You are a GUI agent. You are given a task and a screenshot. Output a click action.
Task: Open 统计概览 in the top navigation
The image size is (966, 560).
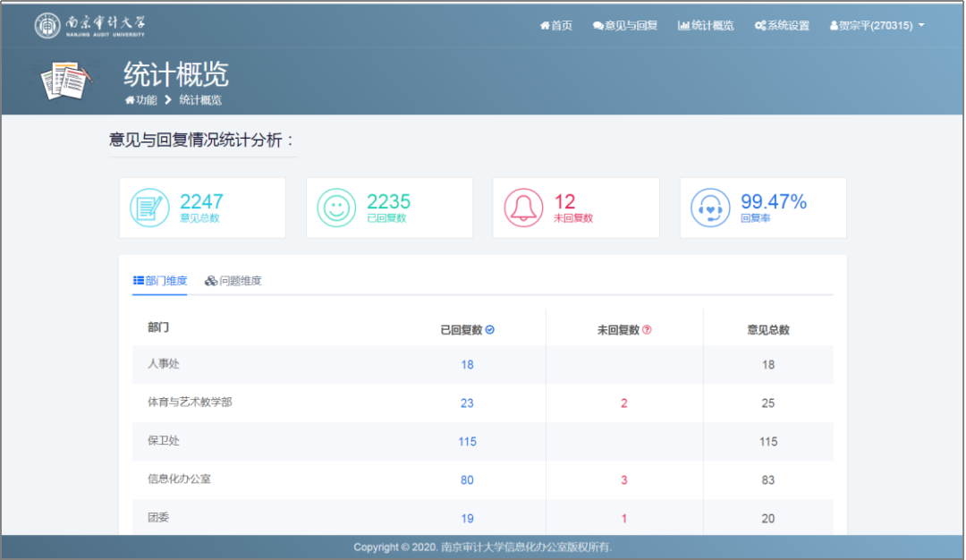(706, 26)
